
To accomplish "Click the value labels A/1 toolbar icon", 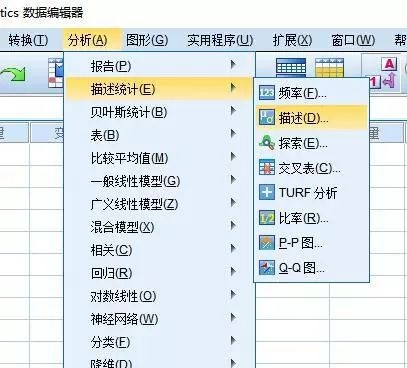I will 383,73.
